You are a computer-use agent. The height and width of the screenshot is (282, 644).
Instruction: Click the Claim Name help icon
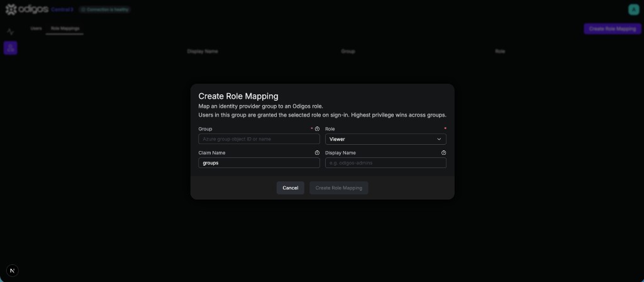pyautogui.click(x=317, y=153)
